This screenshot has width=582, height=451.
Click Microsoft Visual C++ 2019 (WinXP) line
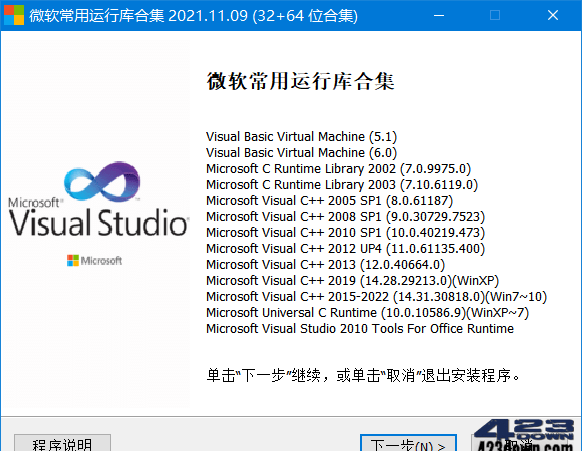point(353,280)
